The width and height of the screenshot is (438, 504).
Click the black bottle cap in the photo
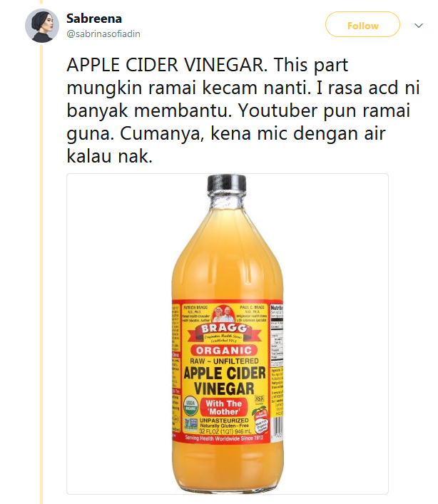227,183
